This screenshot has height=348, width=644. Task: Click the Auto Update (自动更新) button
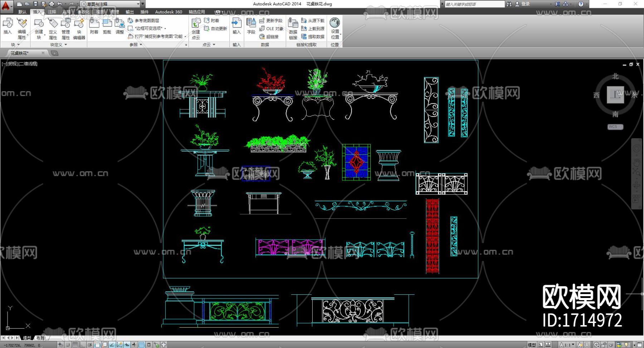[215, 29]
